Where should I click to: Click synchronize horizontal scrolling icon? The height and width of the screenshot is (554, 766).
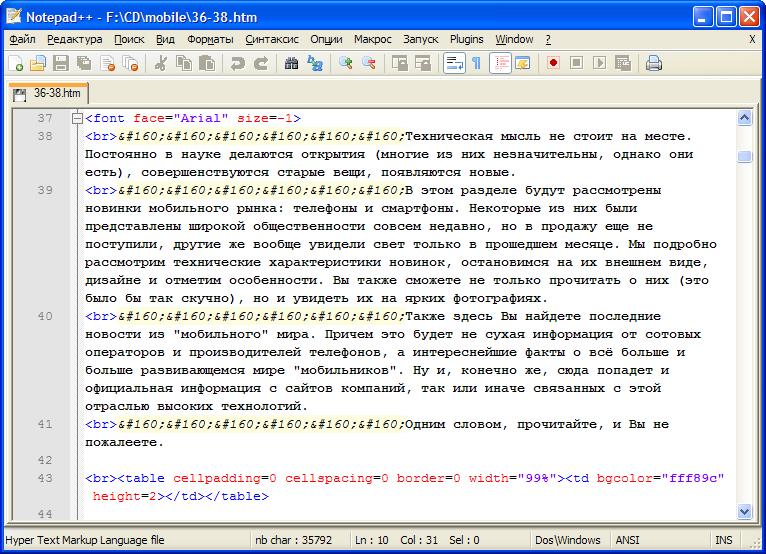423,64
